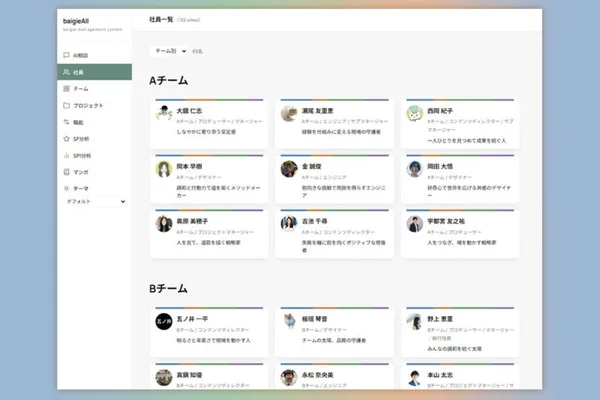This screenshot has width=600, height=400.
Task: Click the 45名 count label
Action: click(x=197, y=51)
